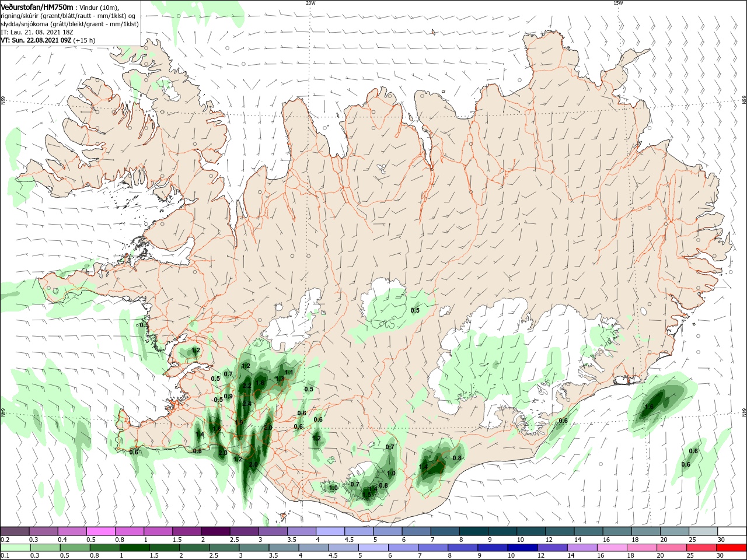Click the 'IT: Lau. 21. 08. 2021 18Z' line
747x560 pixels.
pyautogui.click(x=36, y=33)
